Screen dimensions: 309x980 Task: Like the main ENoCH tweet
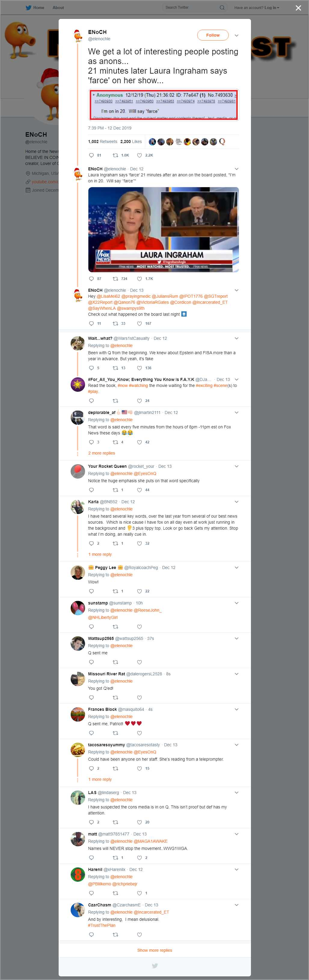coord(139,155)
